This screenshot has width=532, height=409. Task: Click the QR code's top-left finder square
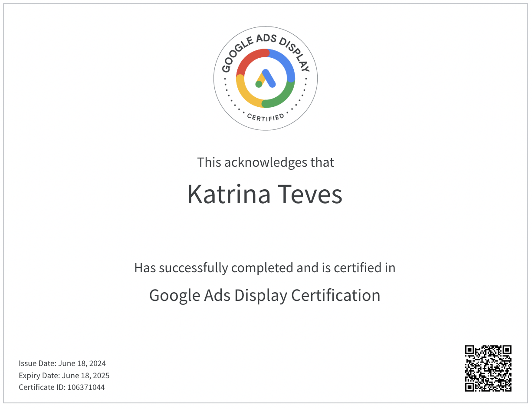pyautogui.click(x=470, y=350)
